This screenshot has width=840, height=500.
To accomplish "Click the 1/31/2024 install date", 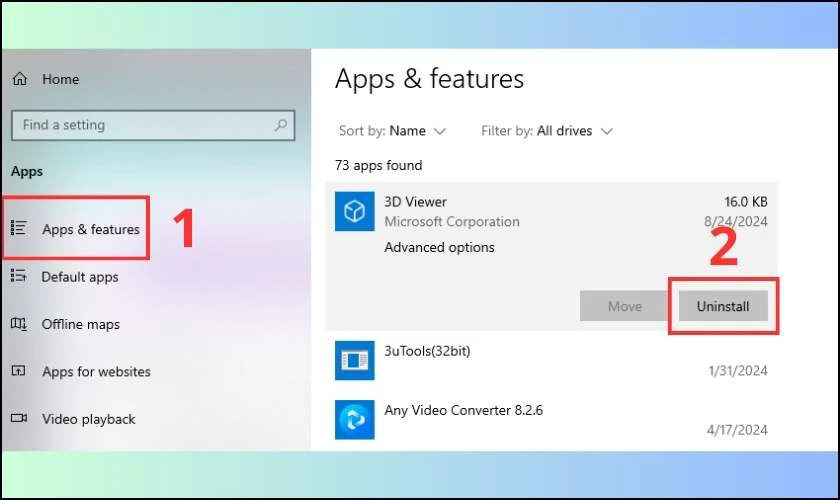I will click(738, 370).
